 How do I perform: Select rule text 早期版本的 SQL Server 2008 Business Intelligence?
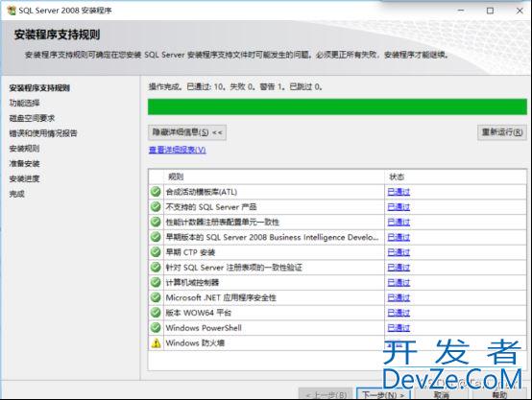click(272, 237)
